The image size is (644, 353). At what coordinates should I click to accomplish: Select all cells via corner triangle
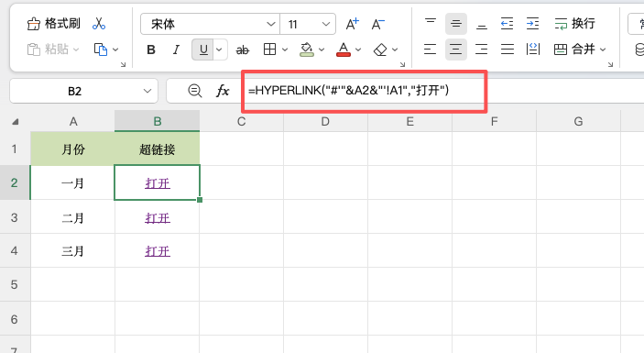tap(16, 122)
